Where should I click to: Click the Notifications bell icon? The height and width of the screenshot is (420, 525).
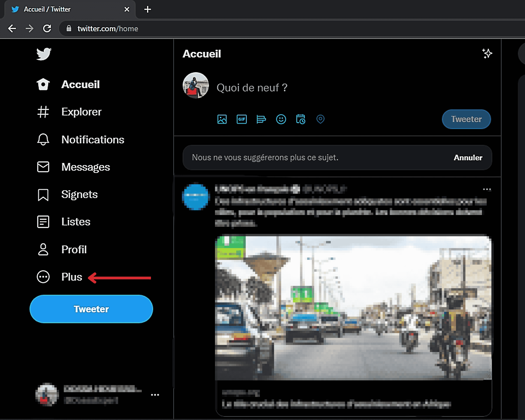pos(43,140)
